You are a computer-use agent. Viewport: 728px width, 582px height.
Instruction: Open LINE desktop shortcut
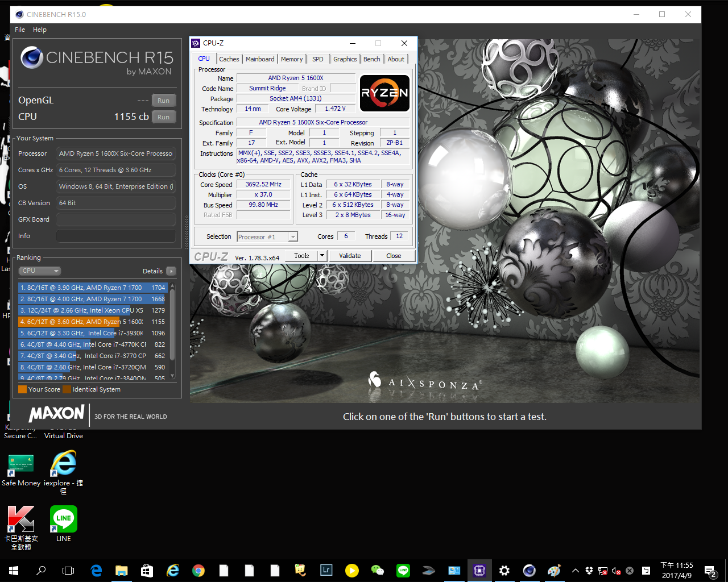click(x=64, y=524)
